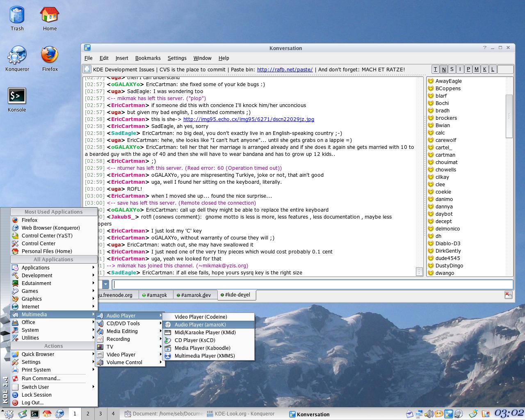Choose Run Command... from K menu
This screenshot has height=420, width=525.
[x=53, y=378]
